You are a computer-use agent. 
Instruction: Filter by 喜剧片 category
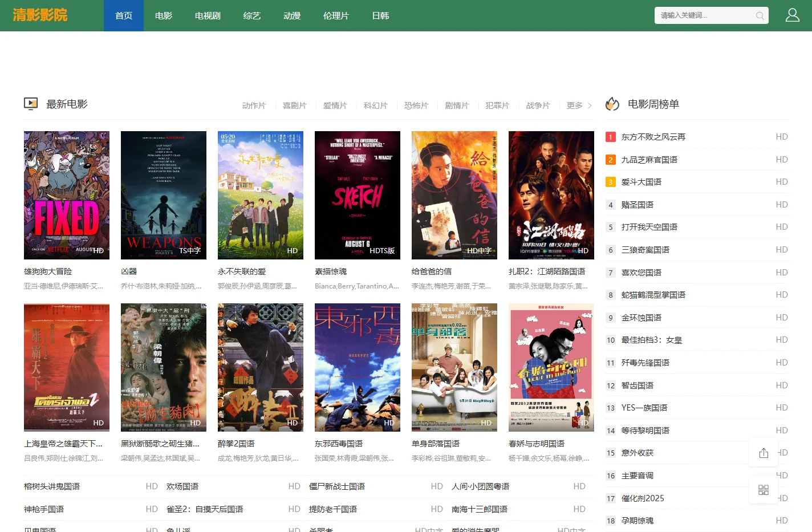294,105
